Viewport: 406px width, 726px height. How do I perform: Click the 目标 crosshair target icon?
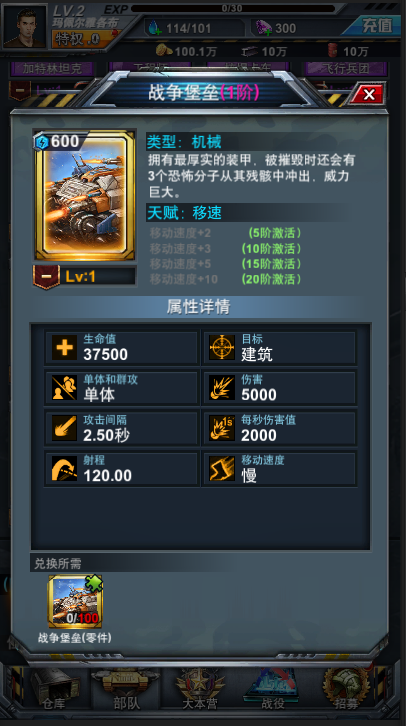[x=222, y=347]
